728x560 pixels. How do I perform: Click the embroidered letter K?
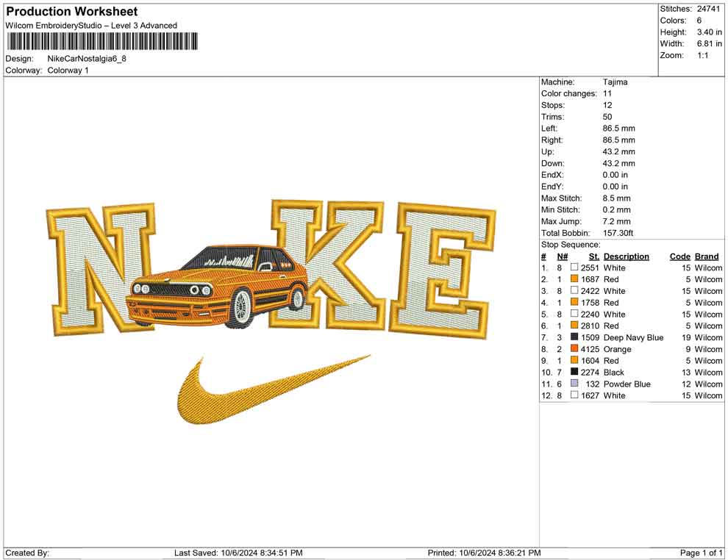coord(327,265)
